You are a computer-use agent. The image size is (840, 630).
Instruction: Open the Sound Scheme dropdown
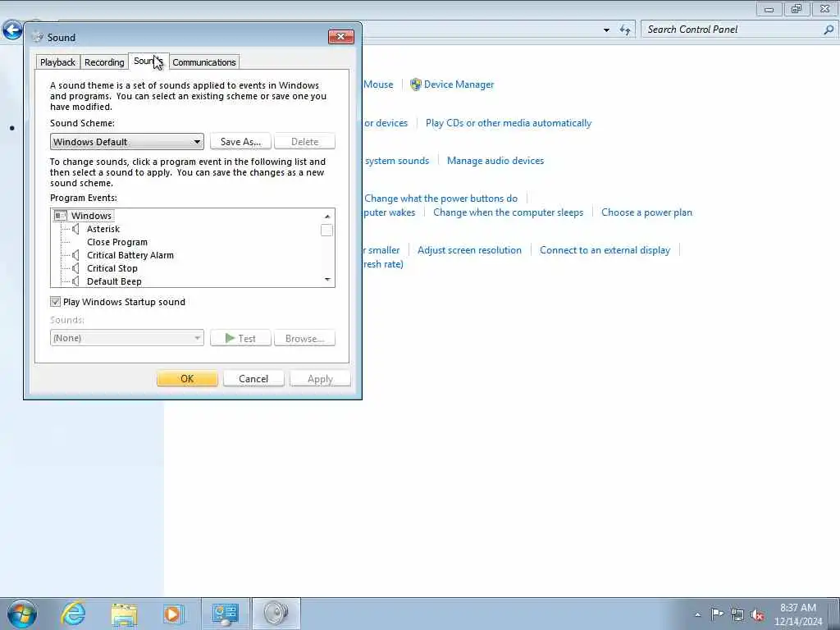click(x=127, y=142)
